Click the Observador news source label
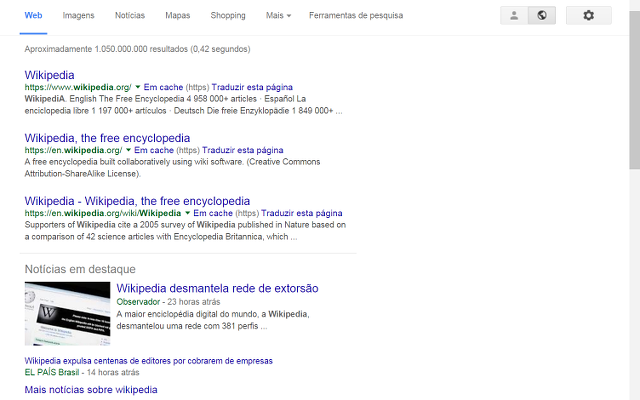This screenshot has height=400, width=640. click(138, 302)
